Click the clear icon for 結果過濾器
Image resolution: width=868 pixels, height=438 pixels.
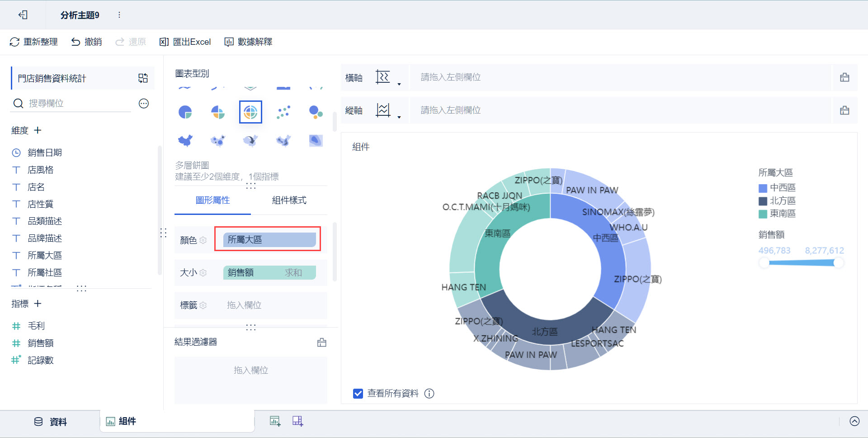(x=322, y=343)
